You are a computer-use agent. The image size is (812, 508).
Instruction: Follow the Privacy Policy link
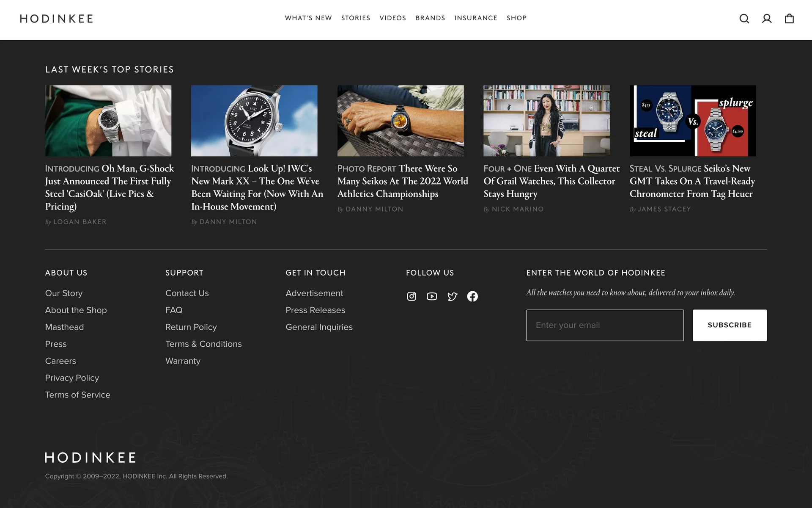pos(72,378)
